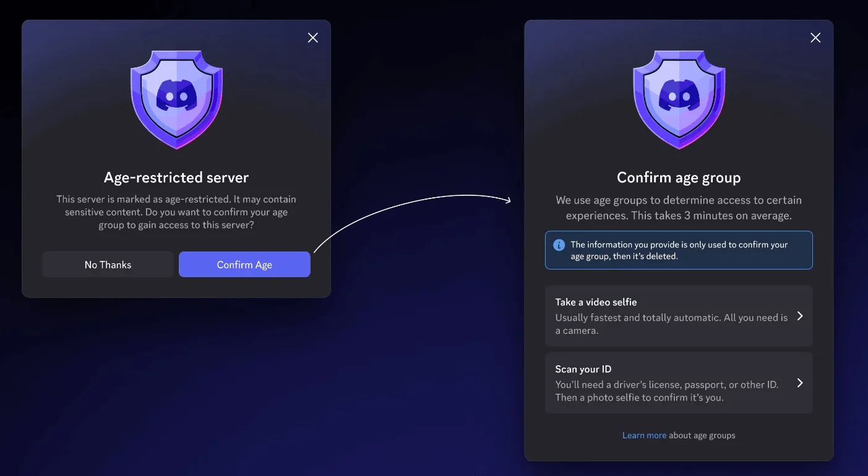Click the Age-restricted server heading
Image resolution: width=868 pixels, height=476 pixels.
pyautogui.click(x=176, y=178)
